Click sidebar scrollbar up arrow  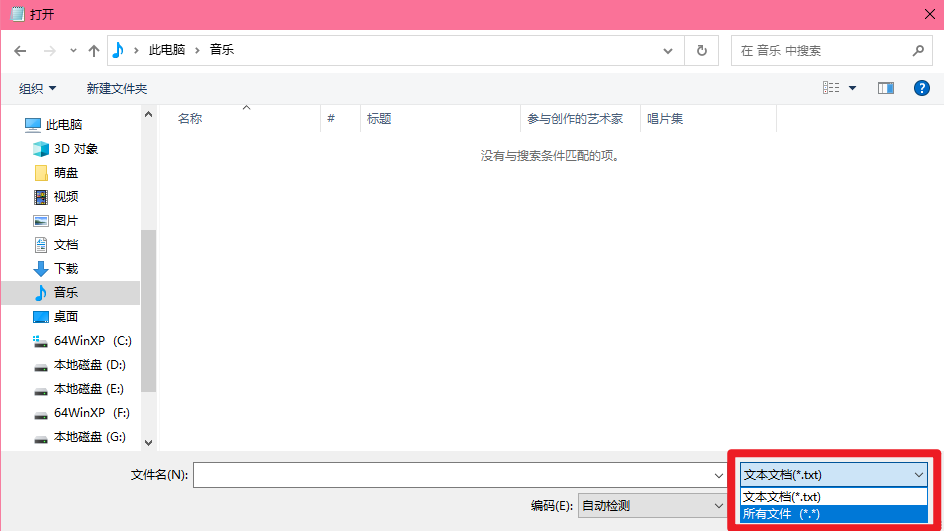coord(149,114)
